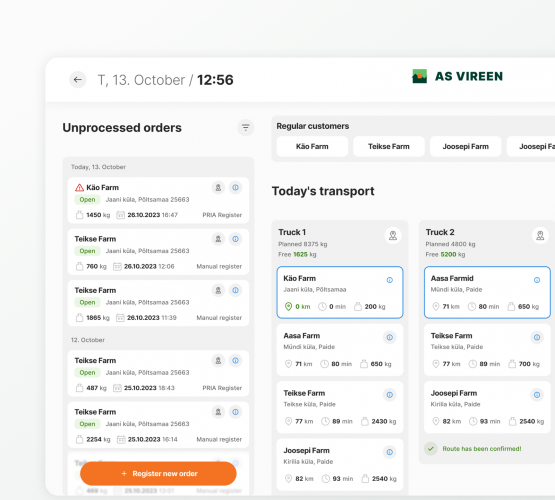The width and height of the screenshot is (555, 500).
Task: Click Unprocessed orders heading
Action: click(122, 128)
